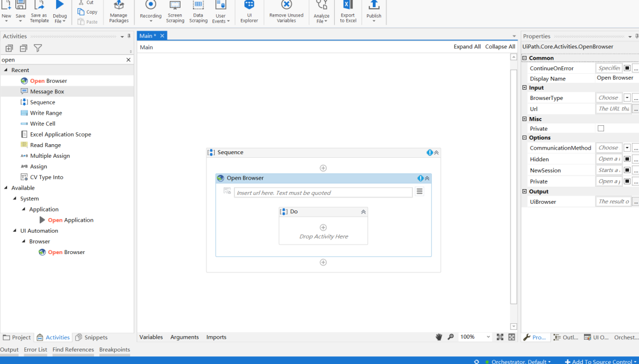Click plus icon inside Do container
Screen dimensions: 639x364
323,227
